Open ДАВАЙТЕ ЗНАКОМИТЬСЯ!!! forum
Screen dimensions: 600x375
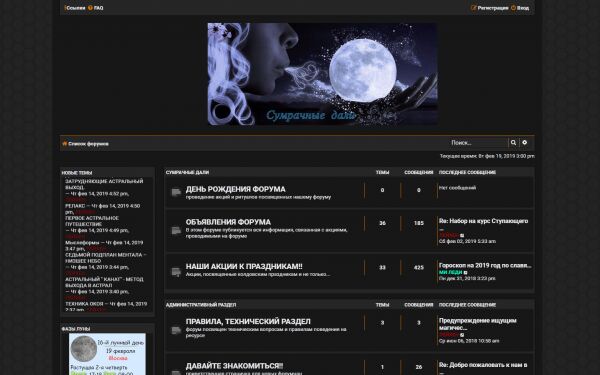click(234, 366)
